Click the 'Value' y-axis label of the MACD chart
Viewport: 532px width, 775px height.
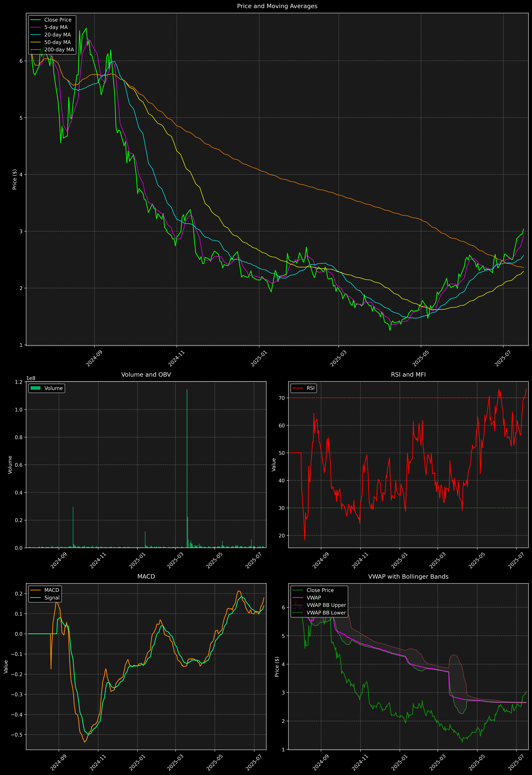click(6, 667)
